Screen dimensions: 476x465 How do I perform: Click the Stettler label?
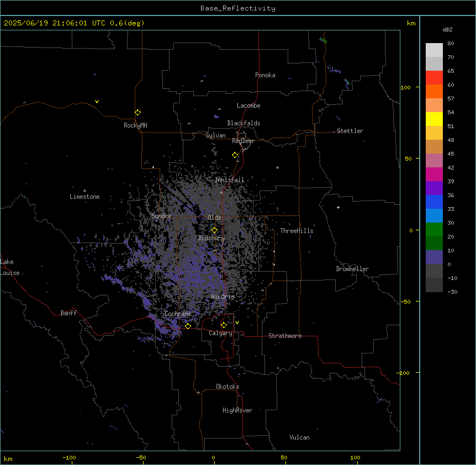(x=350, y=131)
